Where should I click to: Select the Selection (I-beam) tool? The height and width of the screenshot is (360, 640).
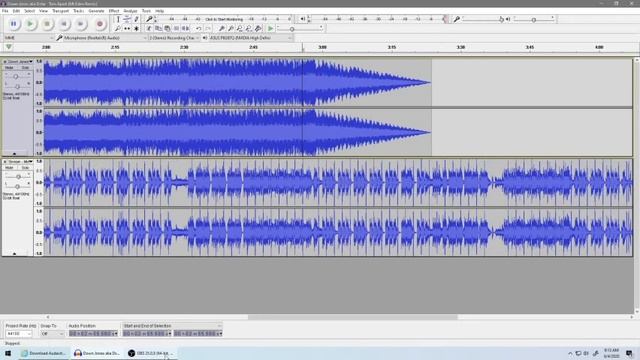118,19
